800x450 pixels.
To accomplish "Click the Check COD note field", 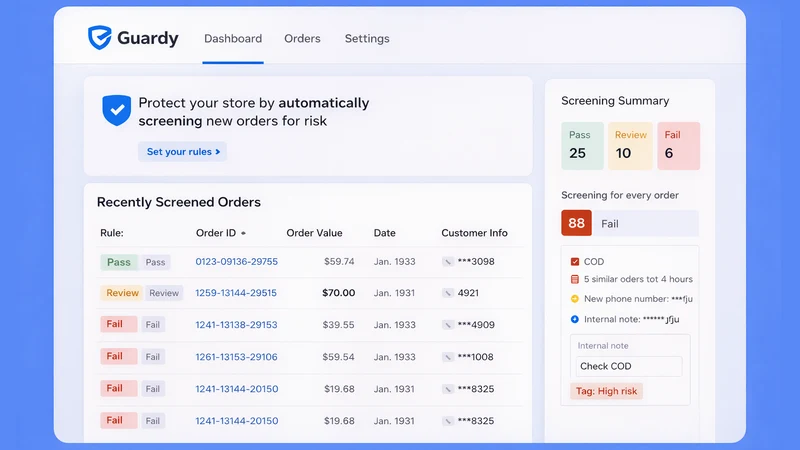I will point(629,366).
